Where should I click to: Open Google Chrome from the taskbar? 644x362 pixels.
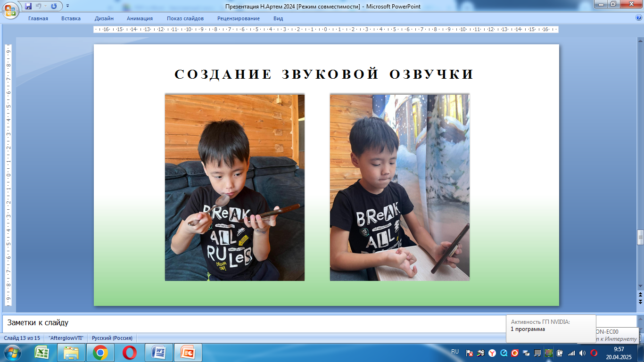[x=100, y=353]
